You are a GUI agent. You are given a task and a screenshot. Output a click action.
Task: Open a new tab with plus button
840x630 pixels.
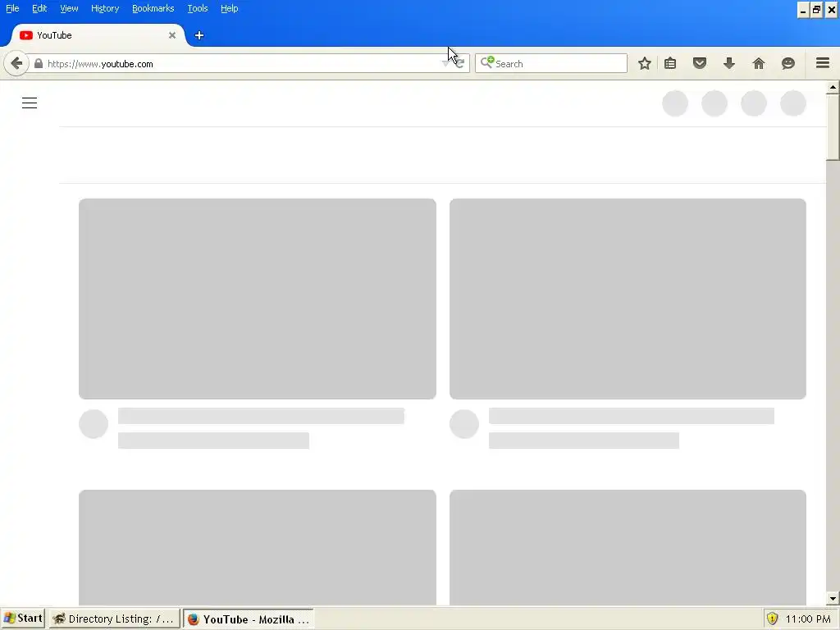(x=199, y=35)
